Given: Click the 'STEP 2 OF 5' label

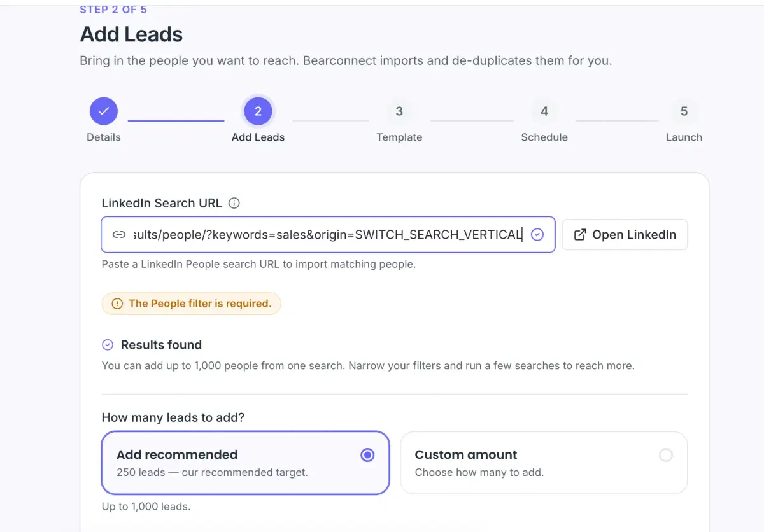Looking at the screenshot, I should tap(113, 10).
